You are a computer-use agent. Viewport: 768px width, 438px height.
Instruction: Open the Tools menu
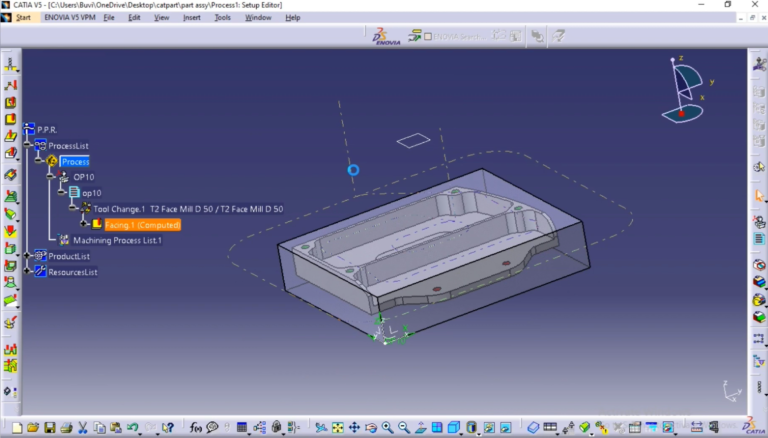pyautogui.click(x=222, y=17)
